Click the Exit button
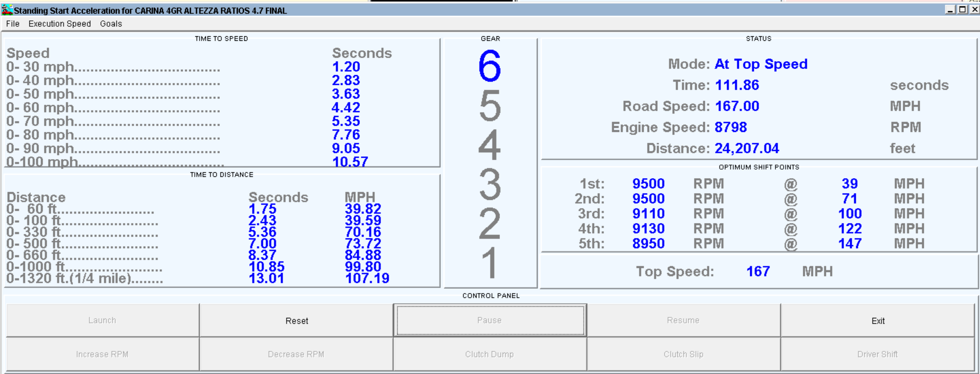980x374 pixels. [x=878, y=321]
